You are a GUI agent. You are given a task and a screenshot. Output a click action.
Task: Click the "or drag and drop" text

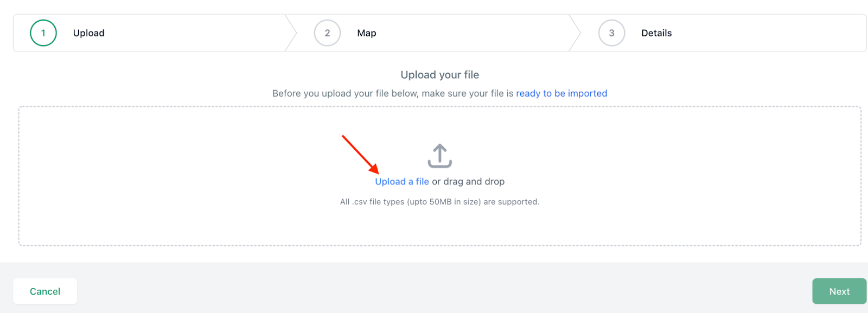click(468, 182)
